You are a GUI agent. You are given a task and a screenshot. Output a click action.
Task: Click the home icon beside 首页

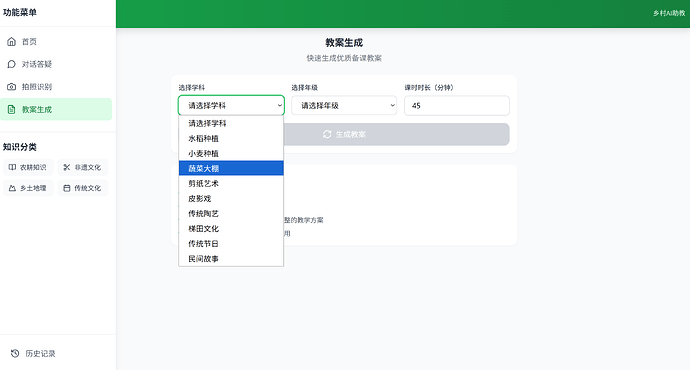pyautogui.click(x=11, y=42)
